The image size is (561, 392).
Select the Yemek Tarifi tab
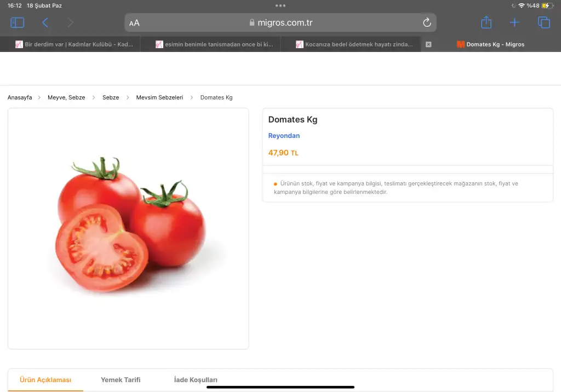click(121, 379)
